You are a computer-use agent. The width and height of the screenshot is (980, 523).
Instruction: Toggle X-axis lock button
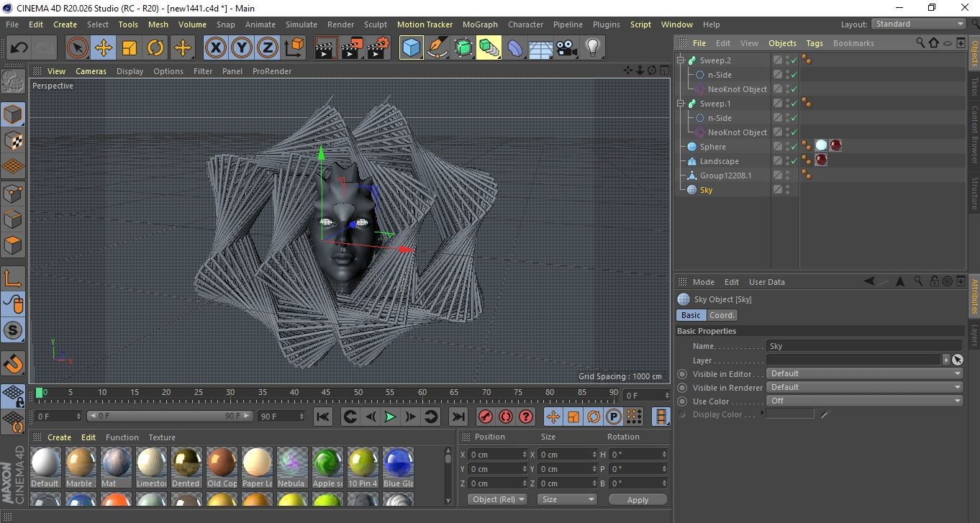coord(215,48)
